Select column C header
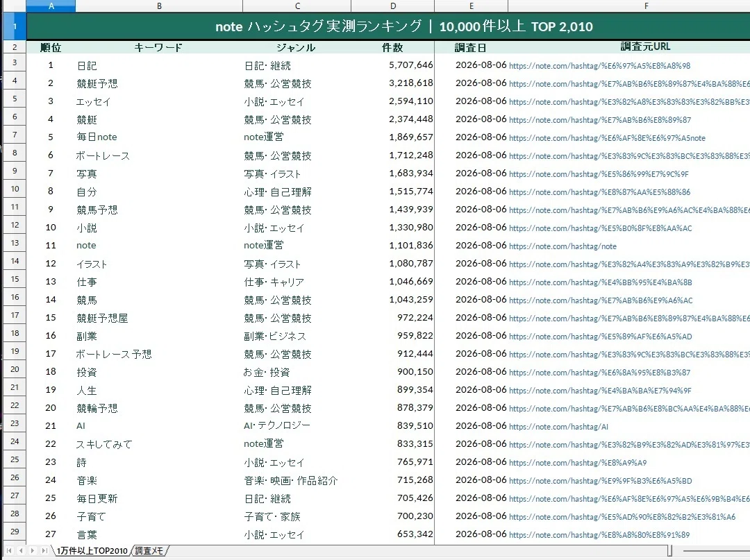The height and width of the screenshot is (560, 750). 297,6
